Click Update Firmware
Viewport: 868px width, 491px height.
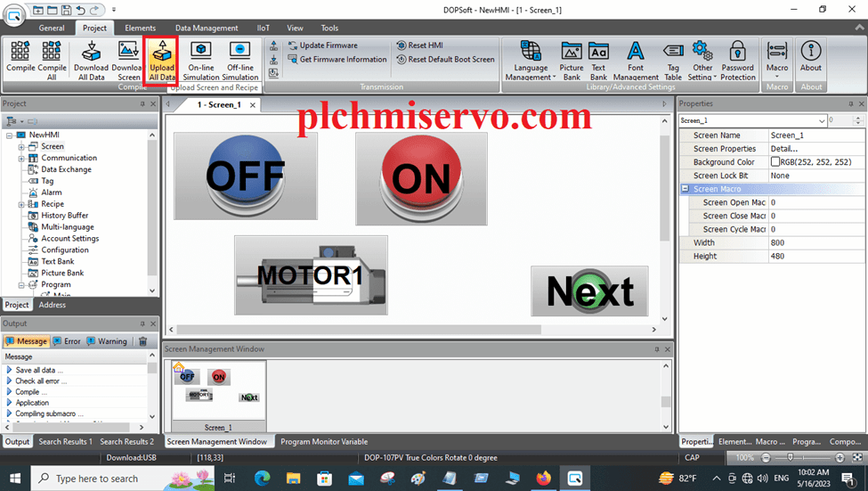[323, 45]
